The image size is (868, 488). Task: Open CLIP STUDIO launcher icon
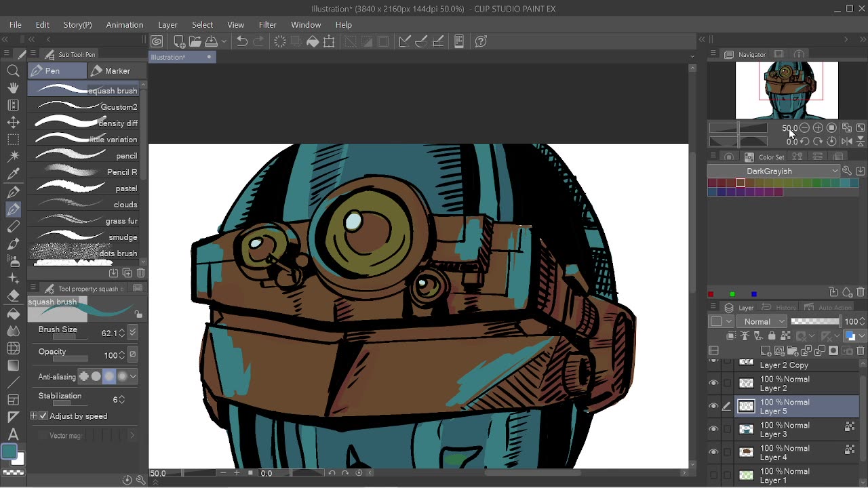pyautogui.click(x=157, y=41)
